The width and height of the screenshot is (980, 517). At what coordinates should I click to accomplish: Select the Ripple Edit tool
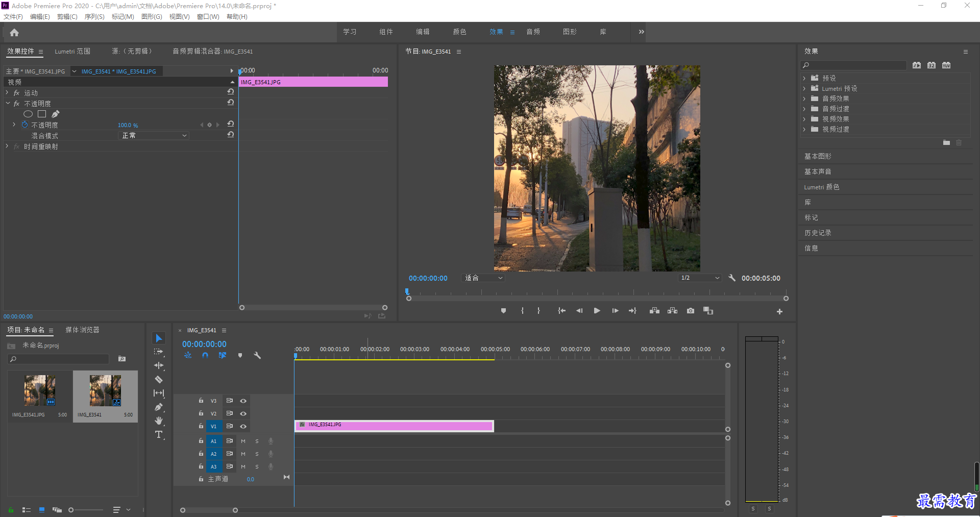pyautogui.click(x=159, y=365)
